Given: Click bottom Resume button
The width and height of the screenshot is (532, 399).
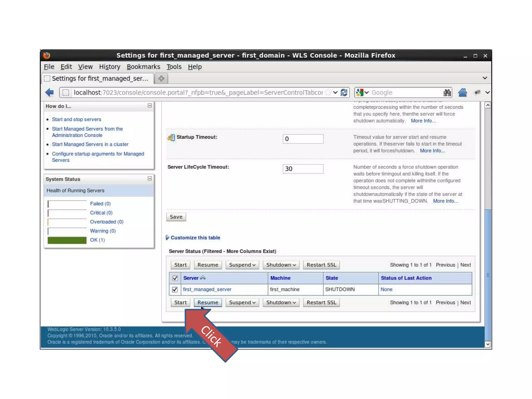Looking at the screenshot, I should coord(208,303).
